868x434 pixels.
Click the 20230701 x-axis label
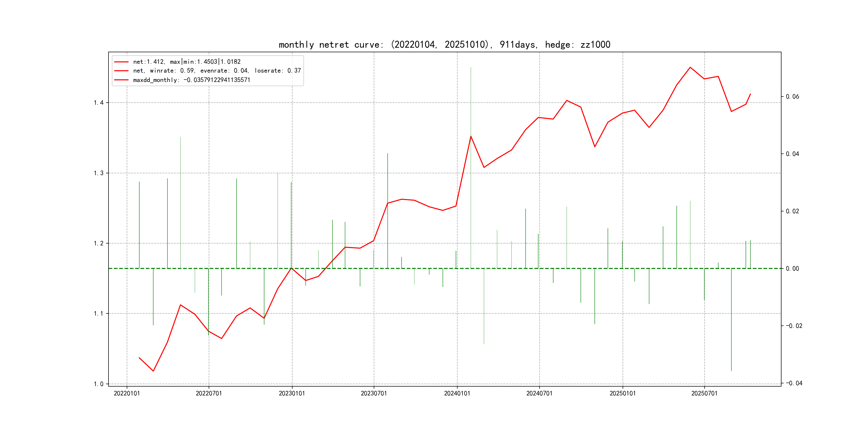(x=374, y=393)
